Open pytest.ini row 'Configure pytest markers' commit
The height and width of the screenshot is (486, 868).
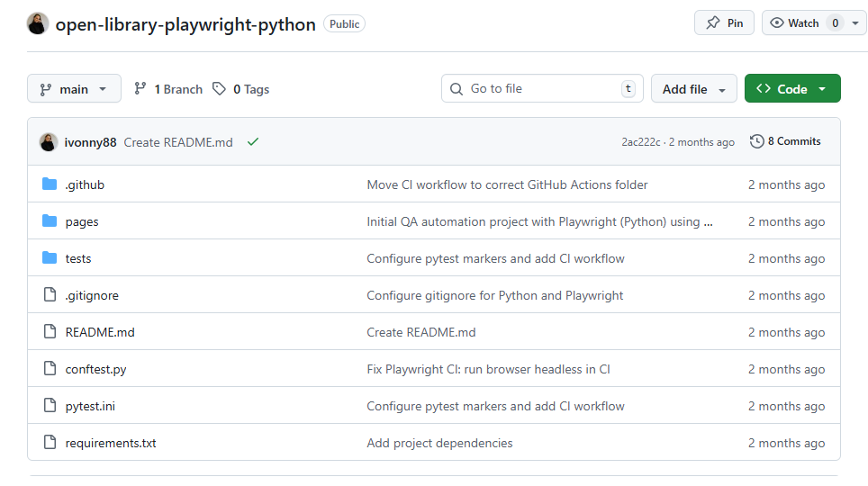point(495,406)
